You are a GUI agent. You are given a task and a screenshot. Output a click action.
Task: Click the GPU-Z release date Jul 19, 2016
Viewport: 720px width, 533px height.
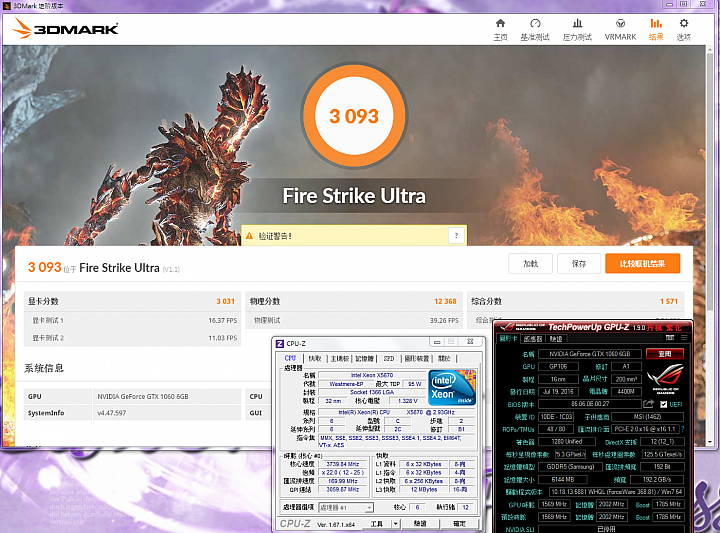(x=558, y=392)
